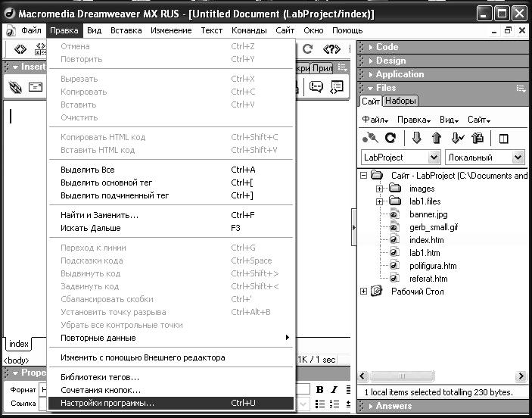This screenshot has height=418, width=532.
Task: Click the Files panel scroll right arrow
Action: (x=521, y=376)
